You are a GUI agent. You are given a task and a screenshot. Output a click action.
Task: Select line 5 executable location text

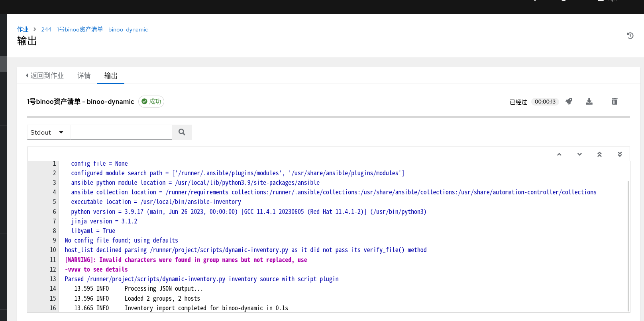tap(156, 202)
